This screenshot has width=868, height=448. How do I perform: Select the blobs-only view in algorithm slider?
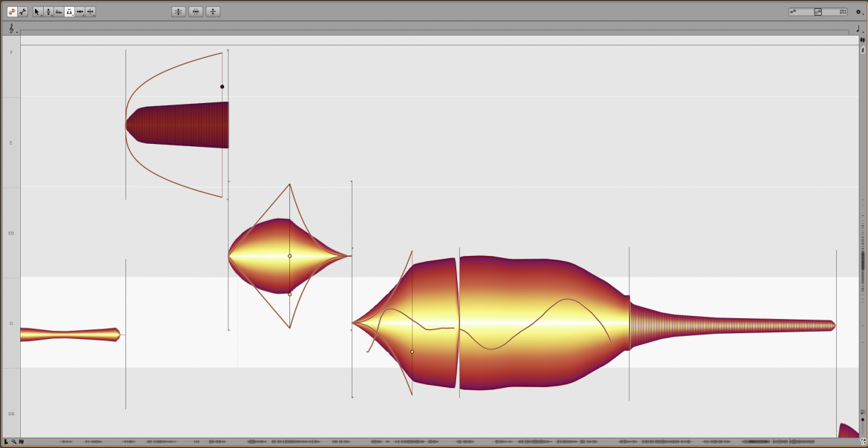tap(793, 12)
